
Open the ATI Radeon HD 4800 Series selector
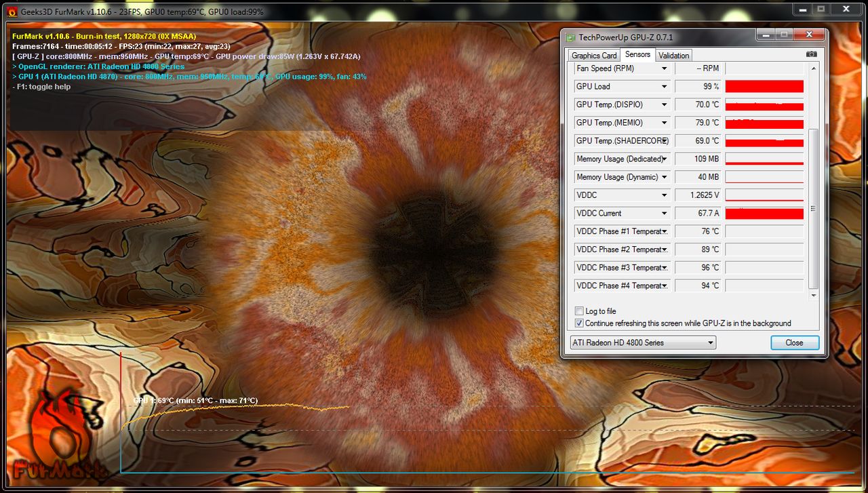(642, 342)
